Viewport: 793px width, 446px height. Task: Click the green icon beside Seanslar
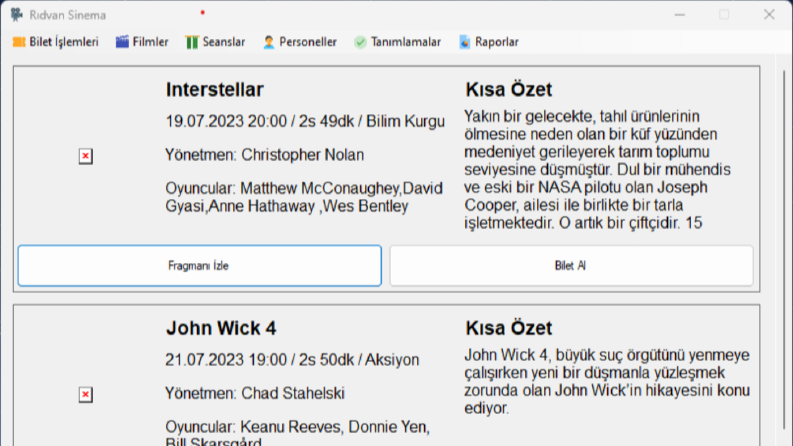click(x=192, y=42)
